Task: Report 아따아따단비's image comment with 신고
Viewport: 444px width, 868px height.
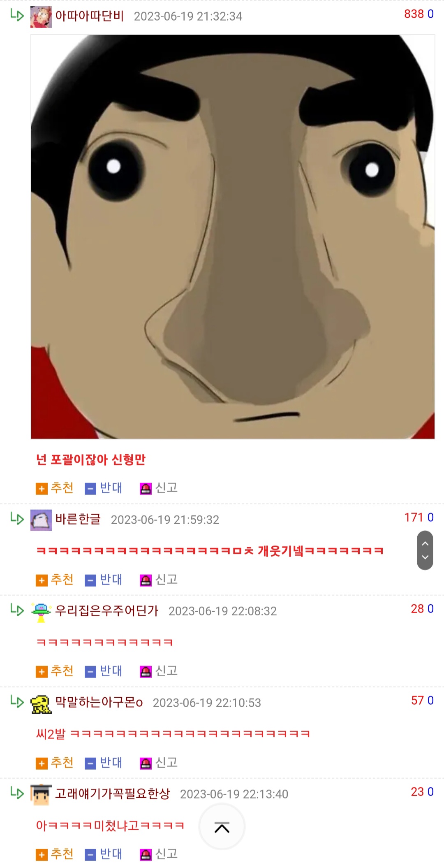Action: [x=159, y=488]
